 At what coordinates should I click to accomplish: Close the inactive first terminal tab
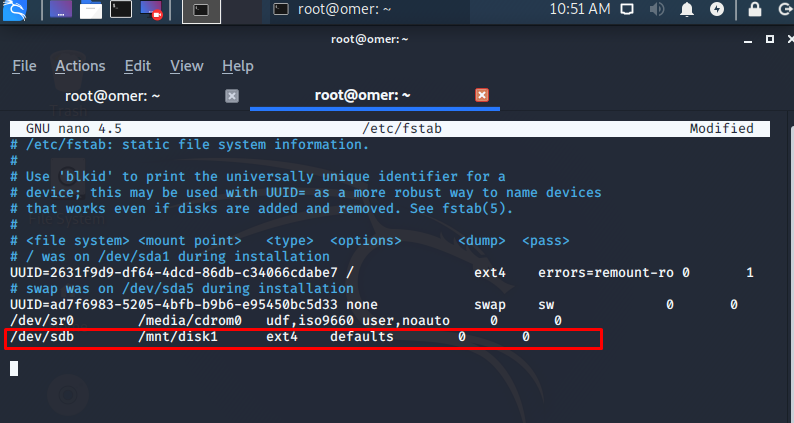[x=232, y=96]
